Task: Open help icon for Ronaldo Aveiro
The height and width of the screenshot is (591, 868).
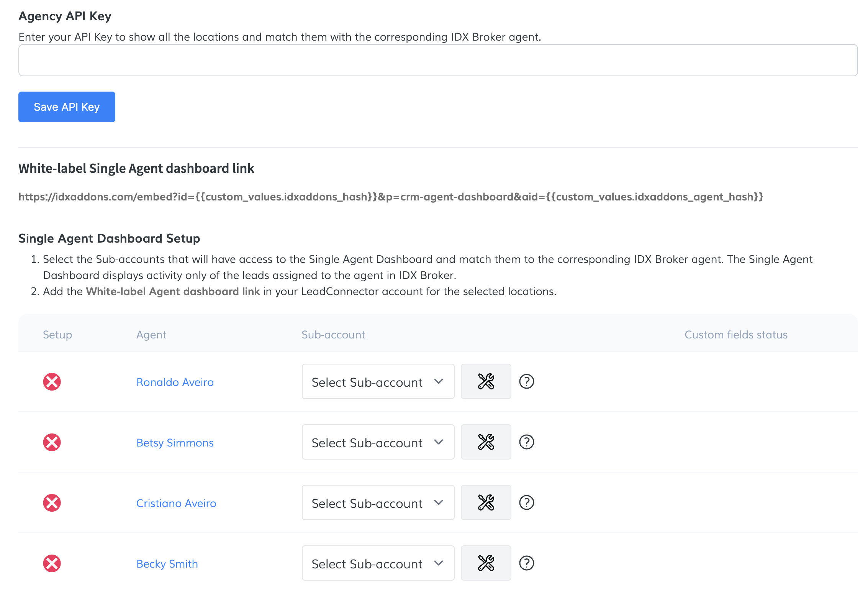Action: 526,381
